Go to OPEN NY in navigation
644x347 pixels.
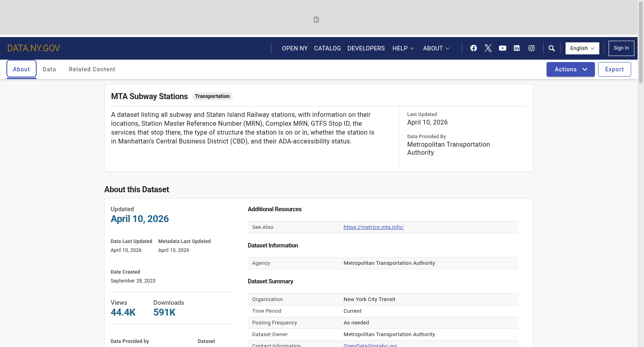[295, 48]
